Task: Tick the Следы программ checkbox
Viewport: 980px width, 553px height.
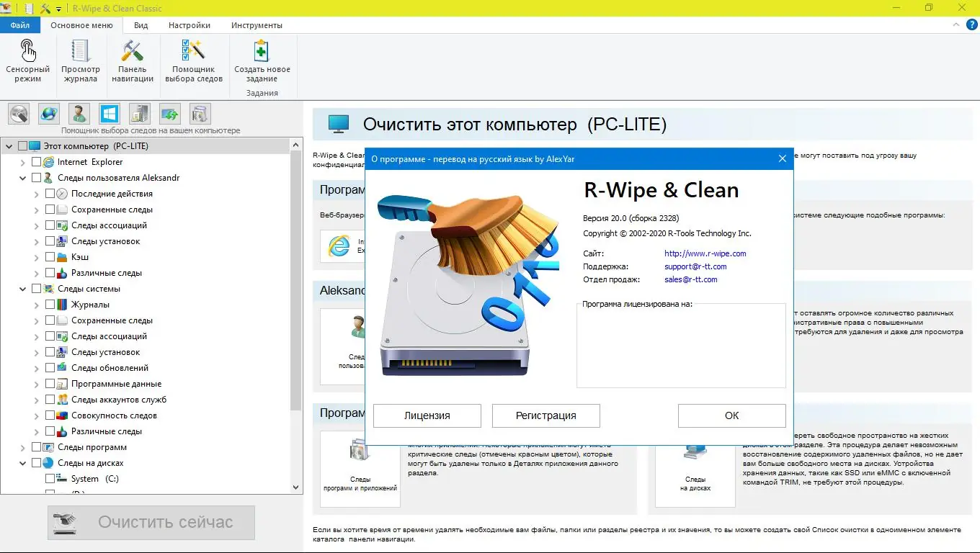Action: point(36,447)
